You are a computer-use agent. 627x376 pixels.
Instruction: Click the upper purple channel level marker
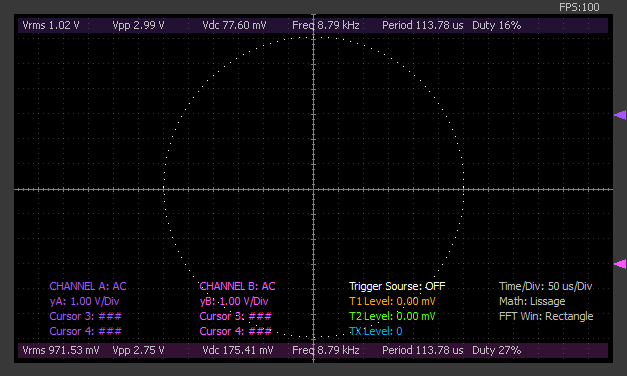click(620, 115)
